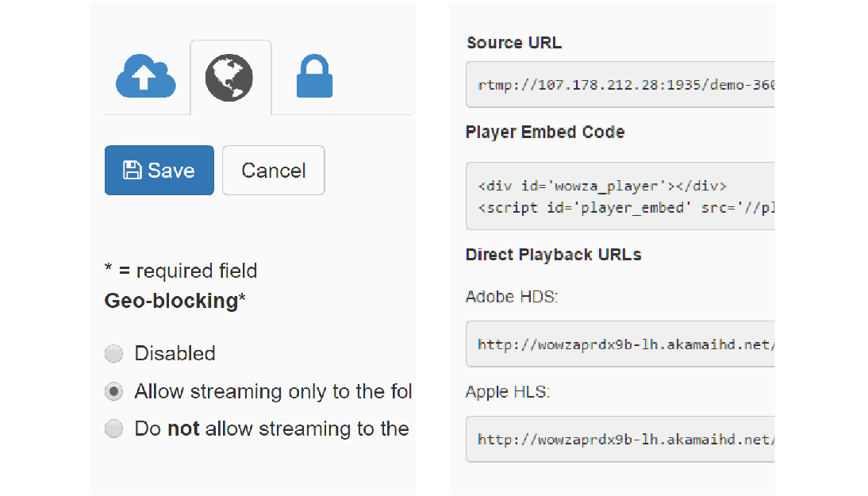
Task: Click the '* = required field' note
Action: pyautogui.click(x=181, y=271)
